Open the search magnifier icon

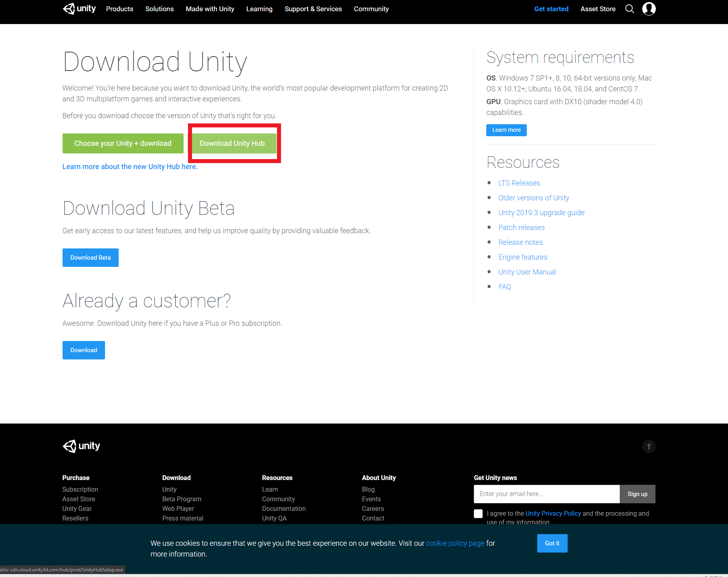pos(630,9)
